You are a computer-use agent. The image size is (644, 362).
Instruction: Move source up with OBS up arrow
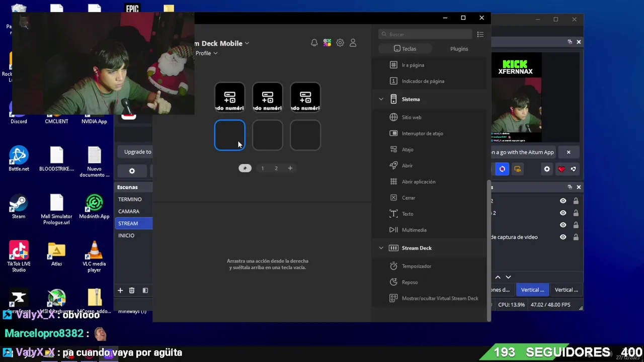(x=498, y=277)
